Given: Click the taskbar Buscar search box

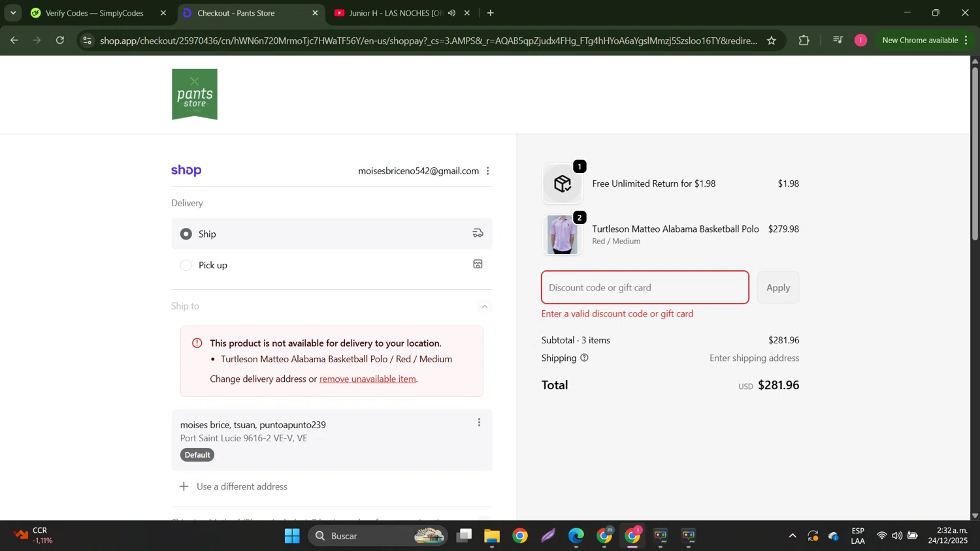Looking at the screenshot, I should [378, 536].
